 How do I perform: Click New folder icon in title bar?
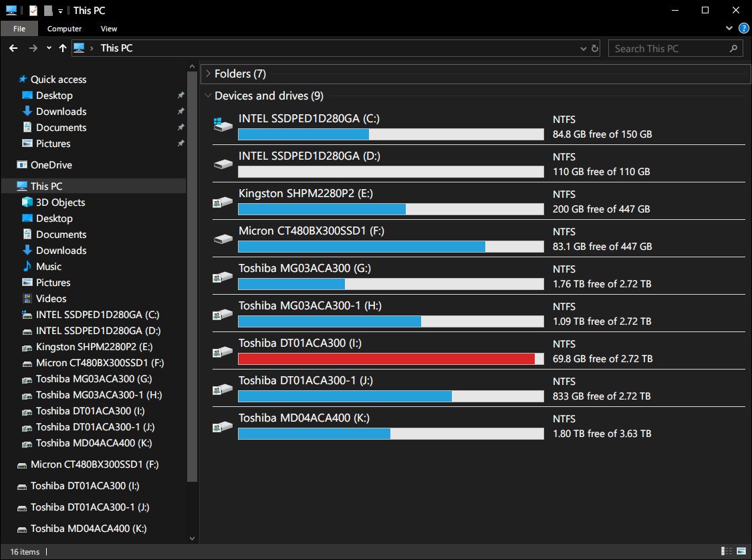click(48, 10)
